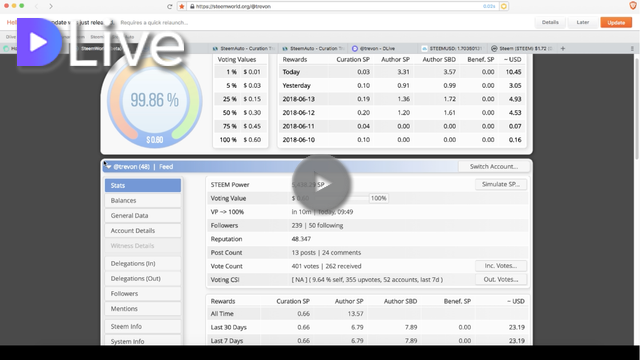Click the Voting CSI value text
The image size is (640, 360).
pyautogui.click(x=367, y=280)
